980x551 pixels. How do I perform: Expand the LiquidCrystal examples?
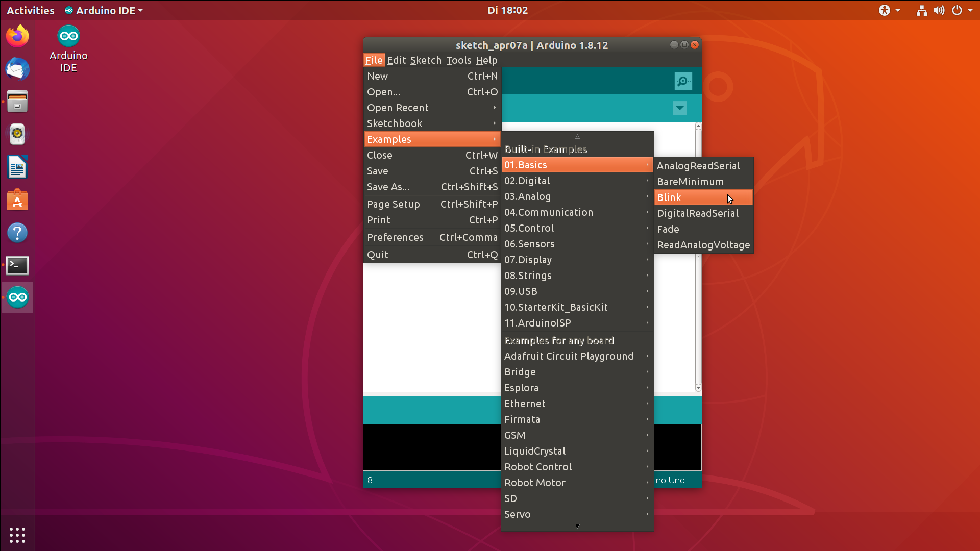pos(577,451)
